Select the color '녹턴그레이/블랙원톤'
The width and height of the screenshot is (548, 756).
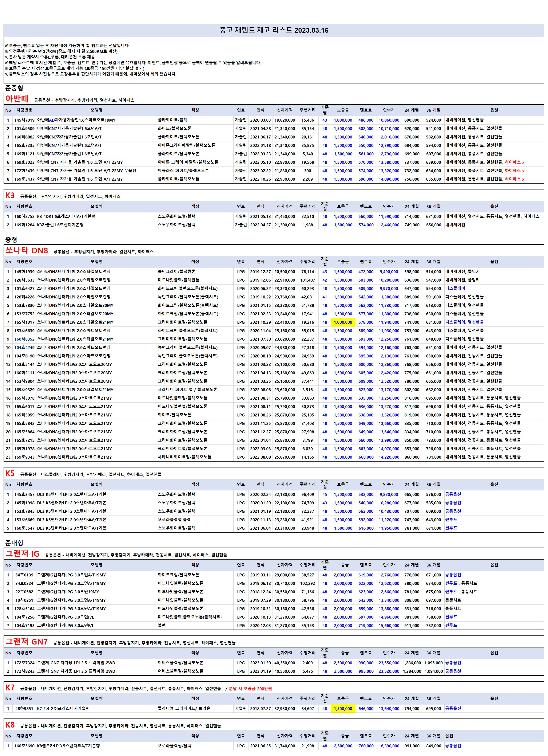(x=176, y=272)
